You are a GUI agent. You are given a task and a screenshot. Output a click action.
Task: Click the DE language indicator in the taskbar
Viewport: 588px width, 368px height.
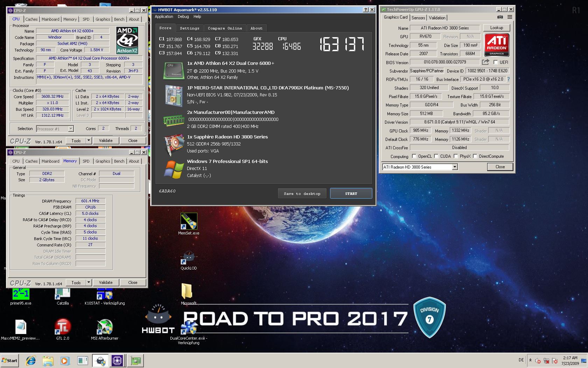tap(521, 360)
